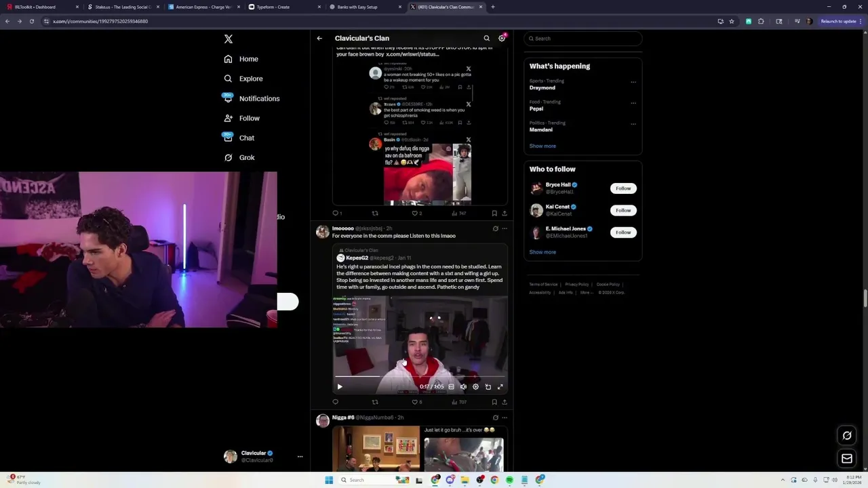Viewport: 868px width, 488px height.
Task: Mute the video player volume
Action: tap(463, 386)
